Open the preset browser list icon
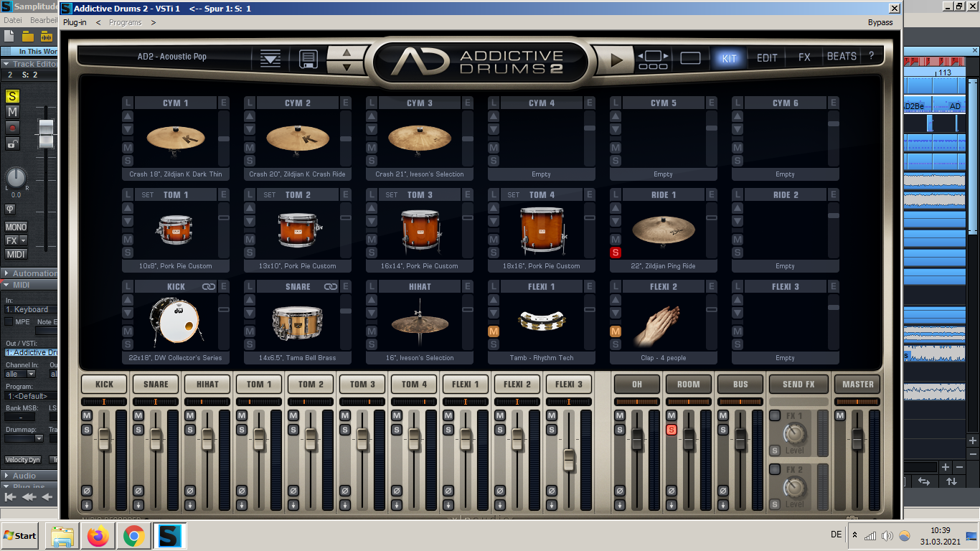Viewport: 980px width, 551px height. click(x=270, y=58)
